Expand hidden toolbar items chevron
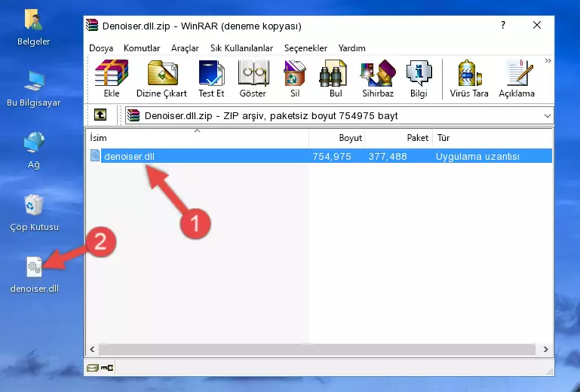 pyautogui.click(x=548, y=61)
